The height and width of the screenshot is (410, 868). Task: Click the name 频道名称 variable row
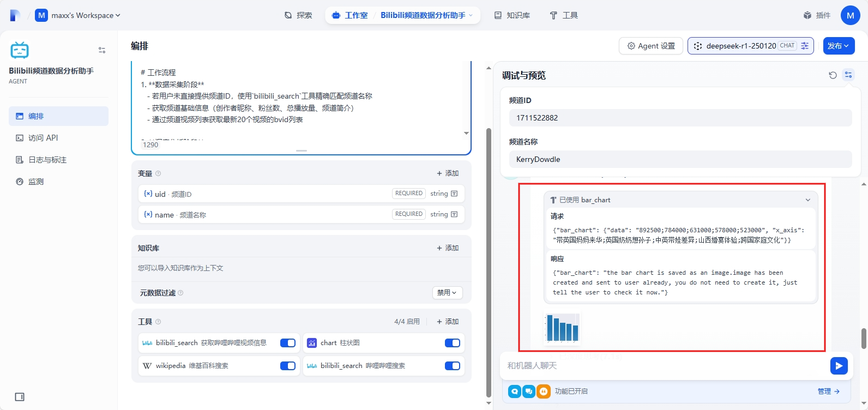click(302, 214)
